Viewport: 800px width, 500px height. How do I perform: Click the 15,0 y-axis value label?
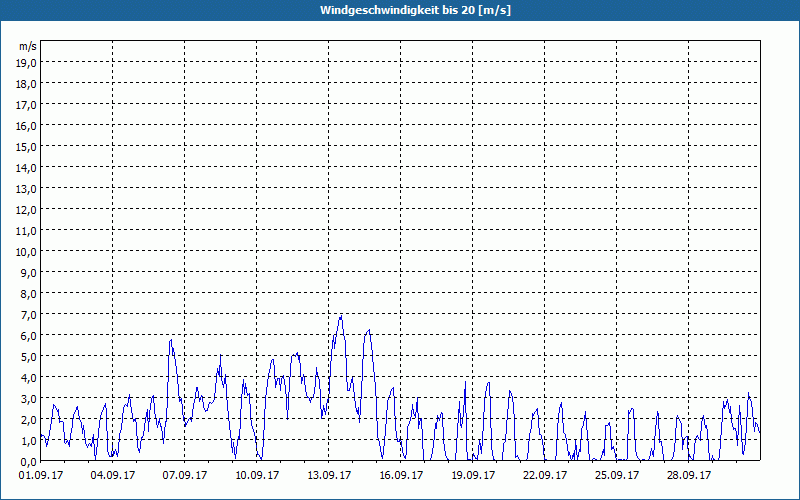[26, 147]
